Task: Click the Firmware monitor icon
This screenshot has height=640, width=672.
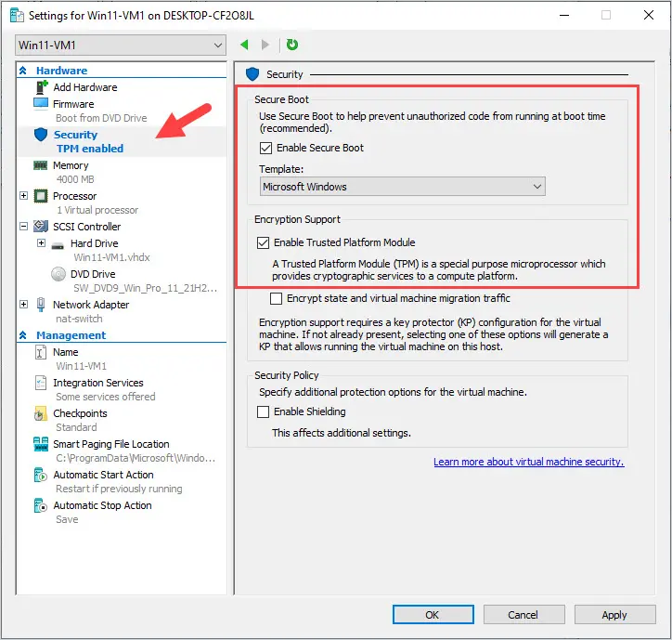Action: click(x=41, y=104)
